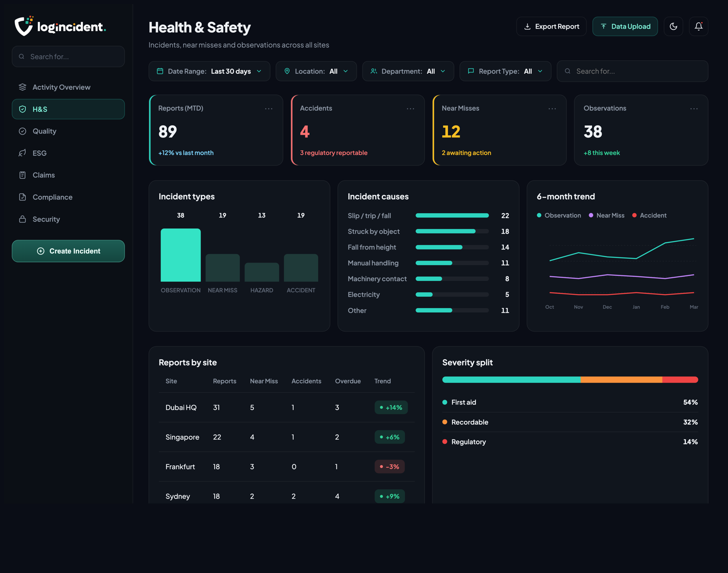Click the Accident bar in Incident types

point(301,268)
